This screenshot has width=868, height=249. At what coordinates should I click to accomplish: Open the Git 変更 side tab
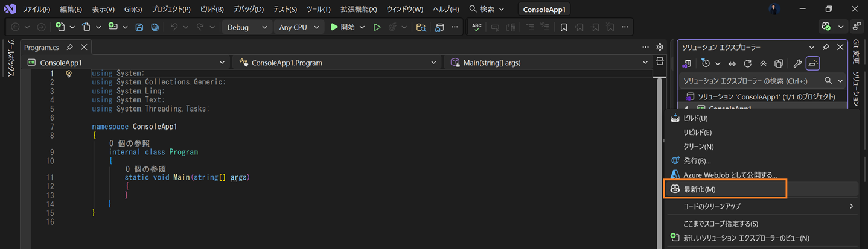(856, 52)
